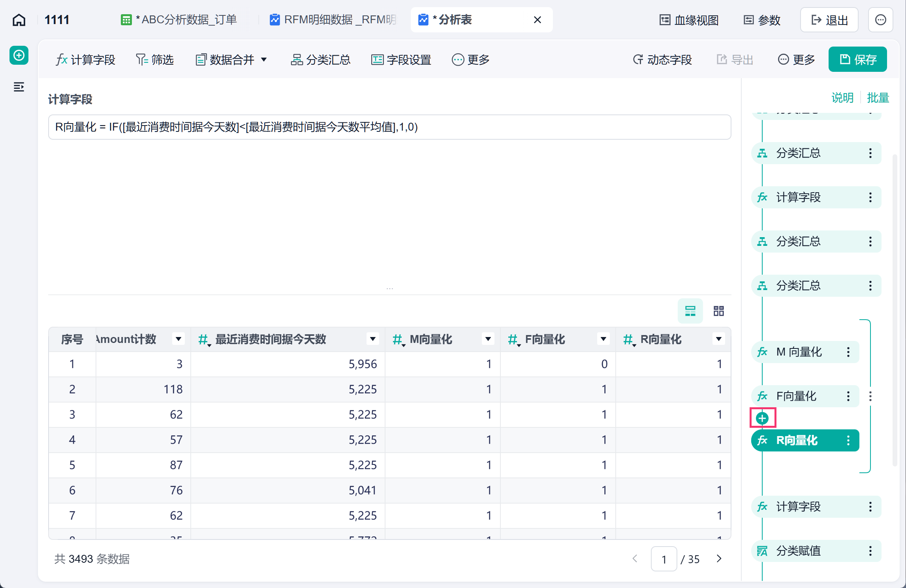Select the 分类赋值 step
Screen dimensions: 906x588
(x=816, y=551)
